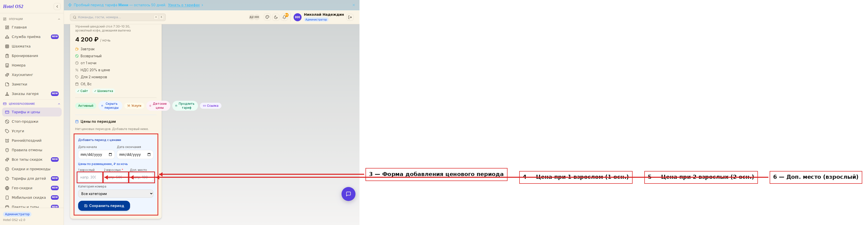Collapse the sidebar with the chevron button

click(57, 6)
